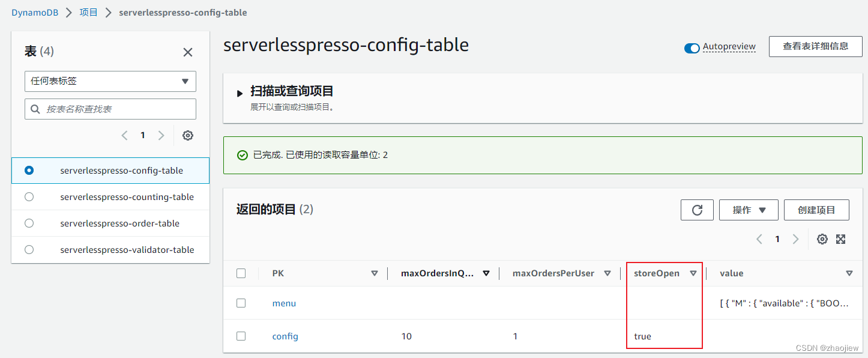868x358 pixels.
Task: Check the menu row checkbox
Action: click(x=241, y=303)
